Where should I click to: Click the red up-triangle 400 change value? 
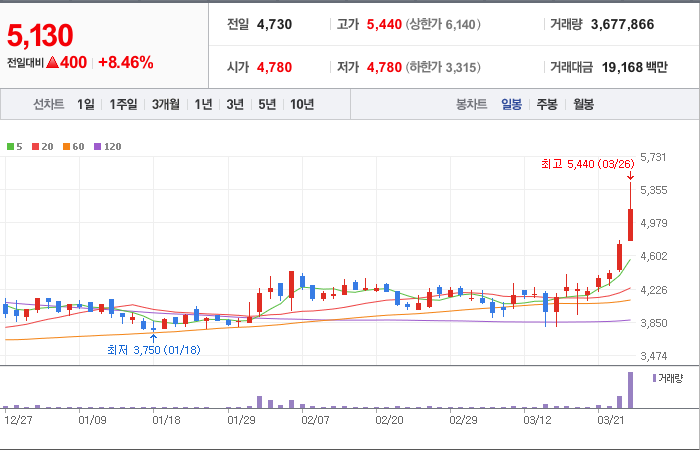[x=67, y=62]
